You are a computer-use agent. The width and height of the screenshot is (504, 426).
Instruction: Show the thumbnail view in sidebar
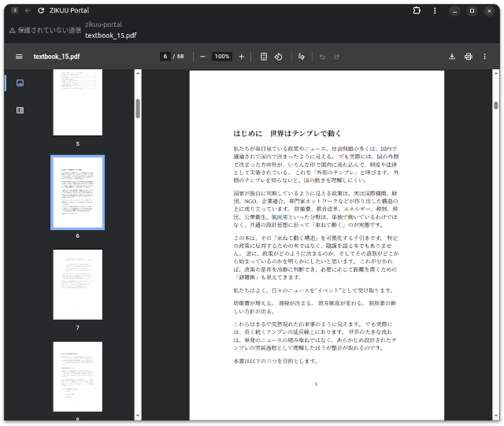20,83
